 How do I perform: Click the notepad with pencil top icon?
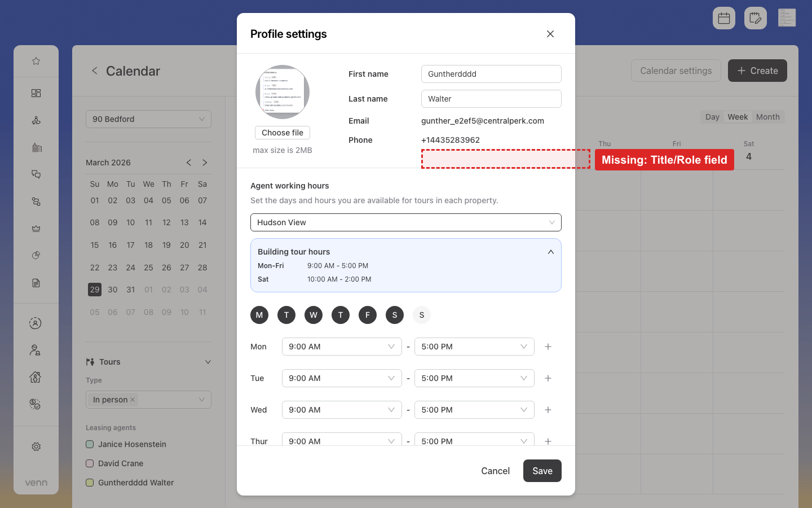pos(756,18)
